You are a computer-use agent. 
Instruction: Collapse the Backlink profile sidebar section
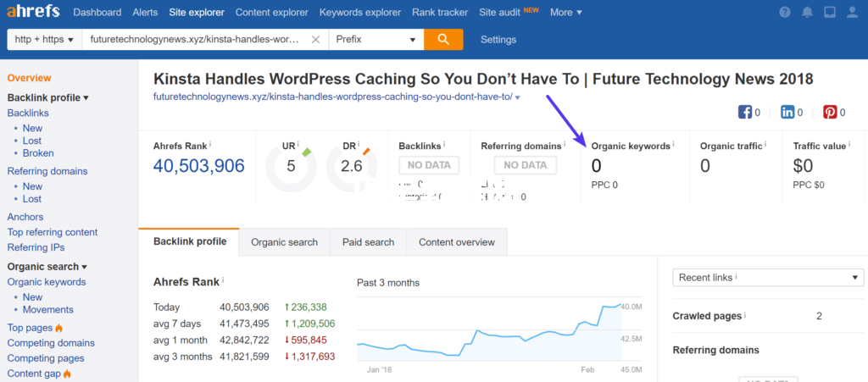click(x=48, y=98)
